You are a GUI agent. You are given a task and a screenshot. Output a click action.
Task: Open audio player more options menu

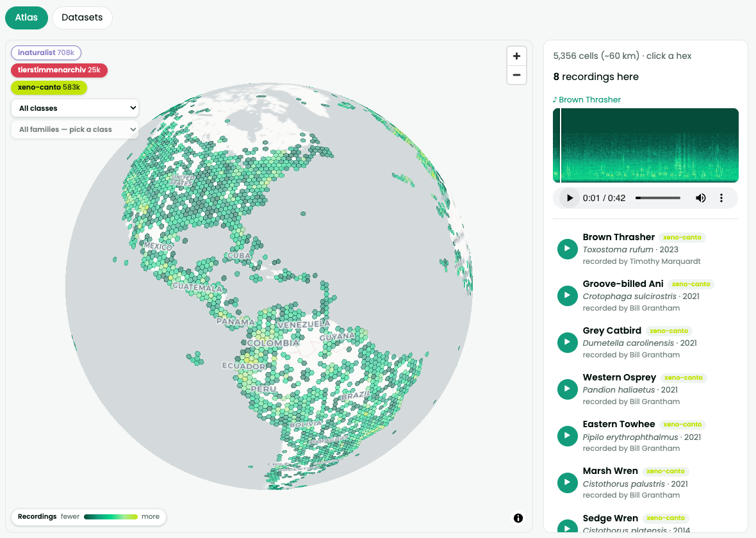(x=721, y=198)
